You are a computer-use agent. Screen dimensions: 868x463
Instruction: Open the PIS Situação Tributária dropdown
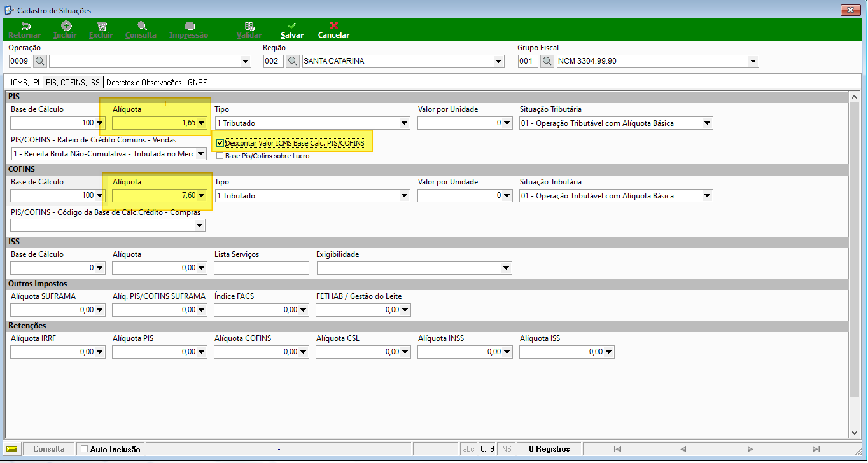708,123
